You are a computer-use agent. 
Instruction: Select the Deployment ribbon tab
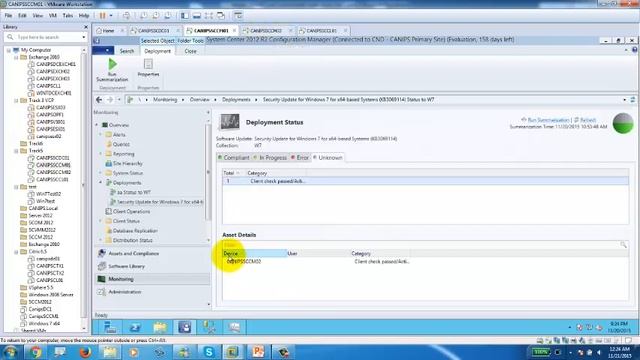click(x=158, y=51)
